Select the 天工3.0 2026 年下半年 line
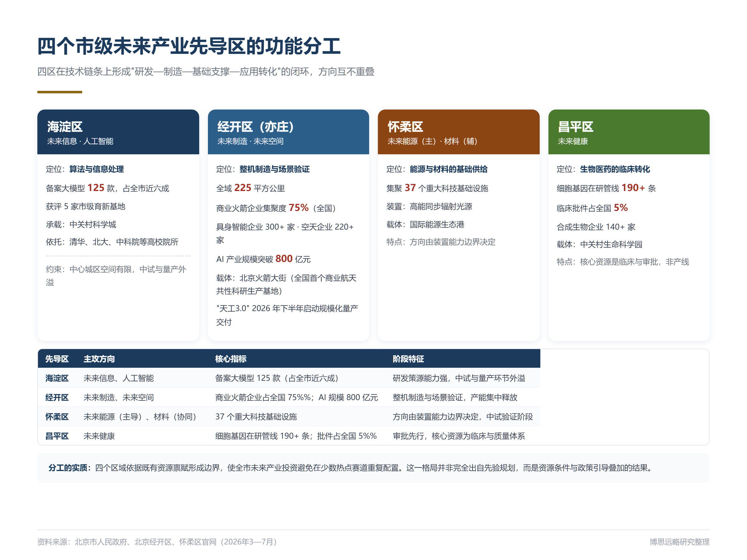The height and width of the screenshot is (560, 747). pyautogui.click(x=287, y=315)
